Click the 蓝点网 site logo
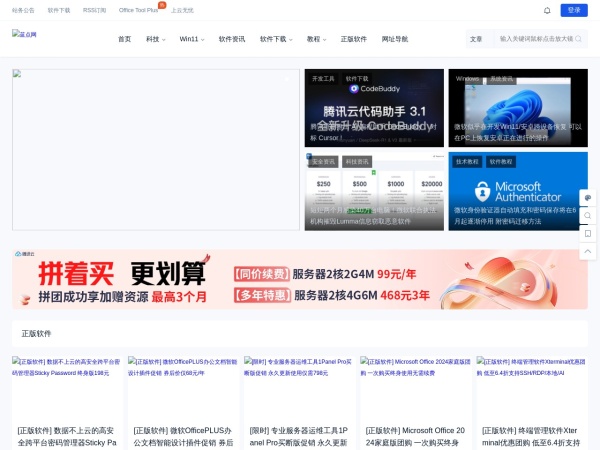The height and width of the screenshot is (450, 600). 24,34
